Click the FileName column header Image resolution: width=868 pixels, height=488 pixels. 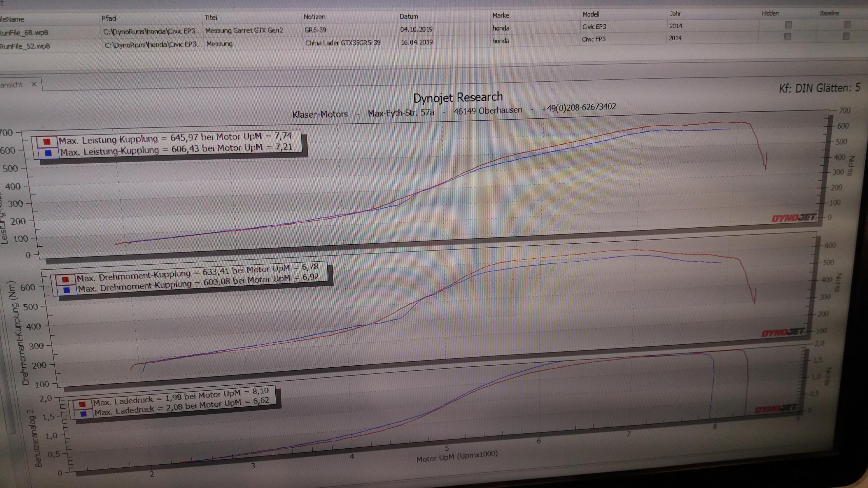click(x=12, y=19)
